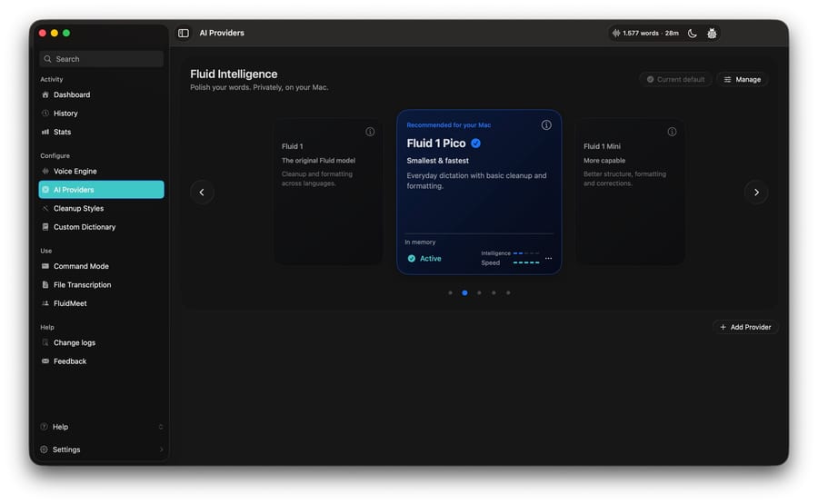Go to previous model with left arrow
This screenshot has width=818, height=504.
202,193
